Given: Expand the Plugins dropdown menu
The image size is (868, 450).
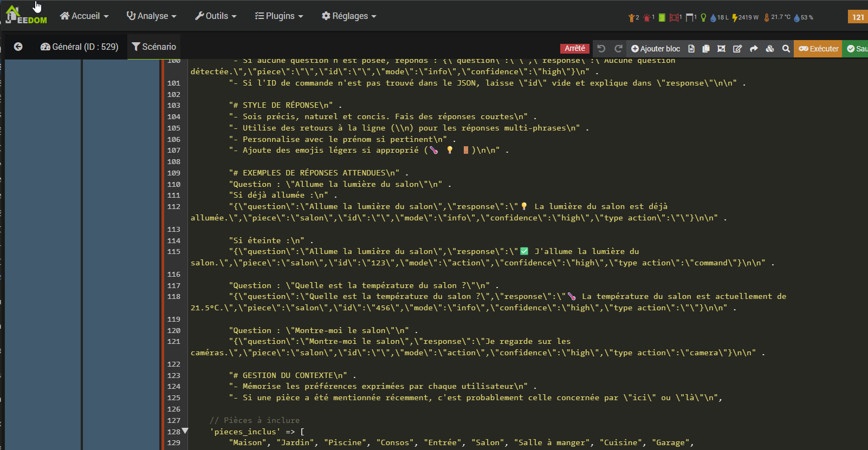Looking at the screenshot, I should [279, 16].
